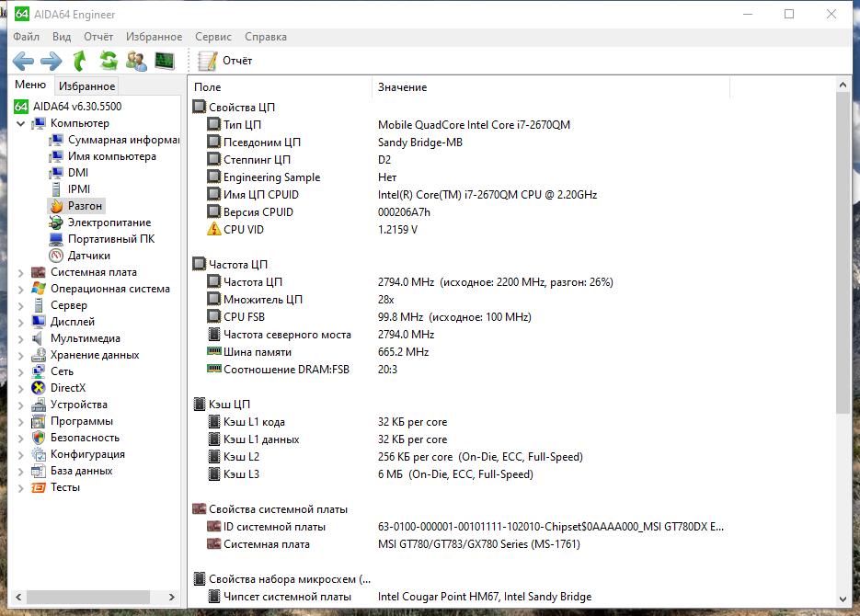Click the Мультимедиа speaker icon
The height and width of the screenshot is (616, 860).
coord(38,338)
